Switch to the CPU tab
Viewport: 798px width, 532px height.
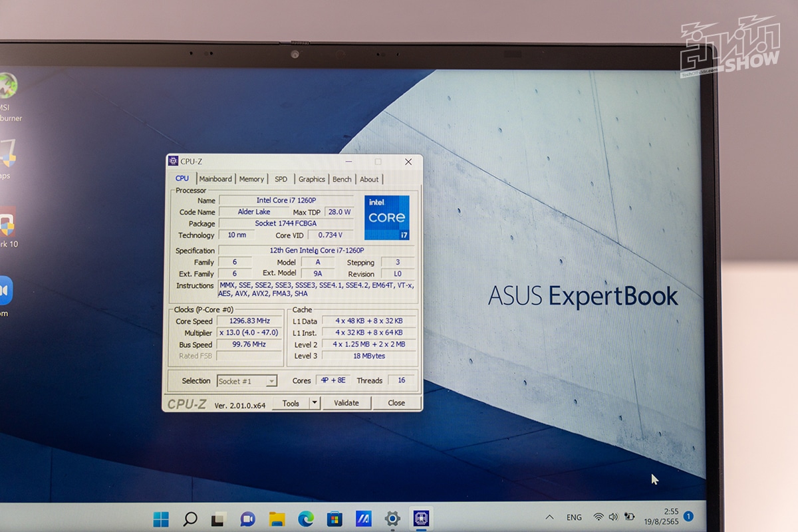tap(182, 178)
